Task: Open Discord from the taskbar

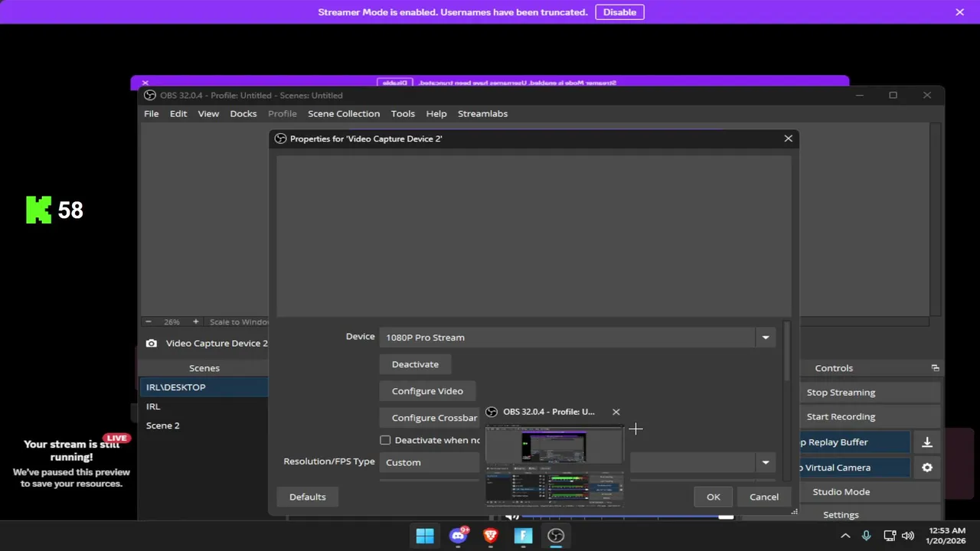Action: (459, 536)
